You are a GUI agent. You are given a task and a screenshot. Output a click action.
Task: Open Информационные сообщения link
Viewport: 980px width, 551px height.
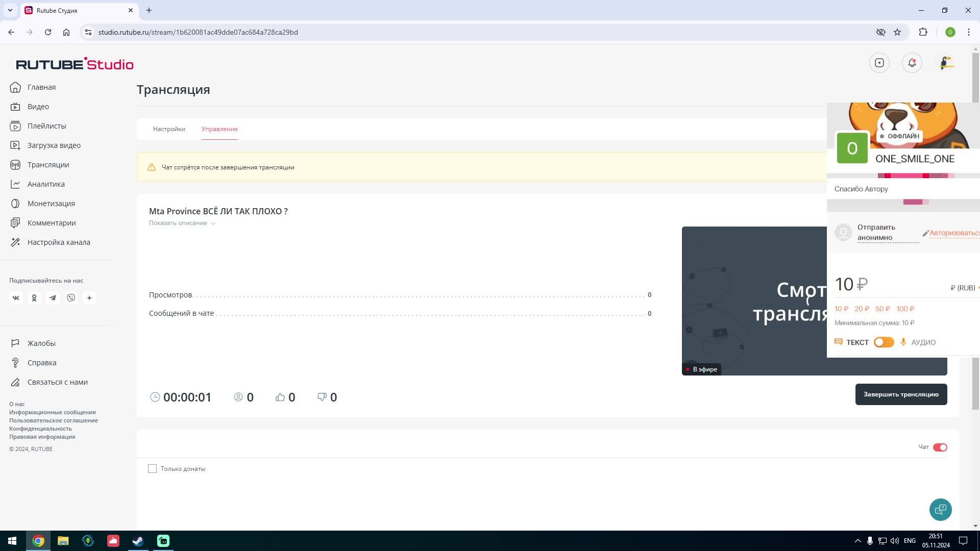(52, 412)
